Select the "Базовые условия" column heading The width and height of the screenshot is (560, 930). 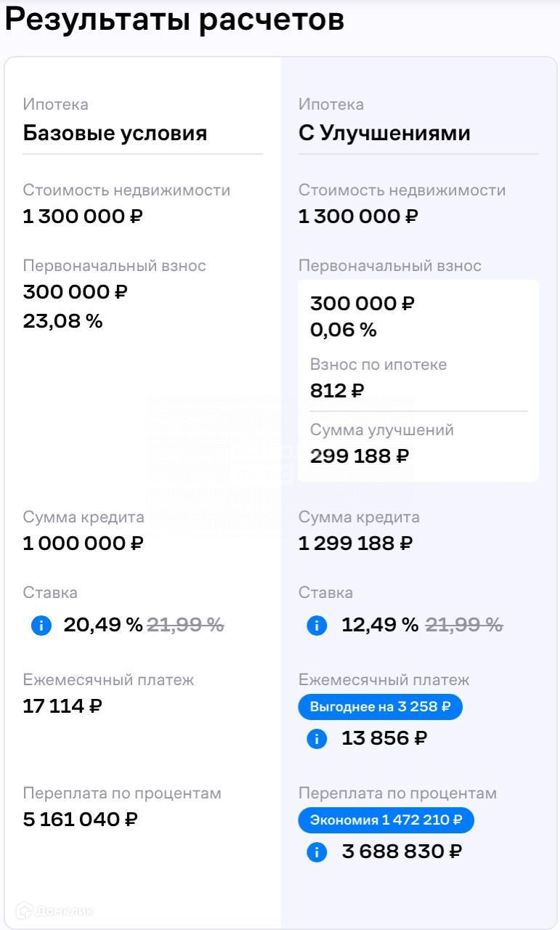[x=115, y=133]
